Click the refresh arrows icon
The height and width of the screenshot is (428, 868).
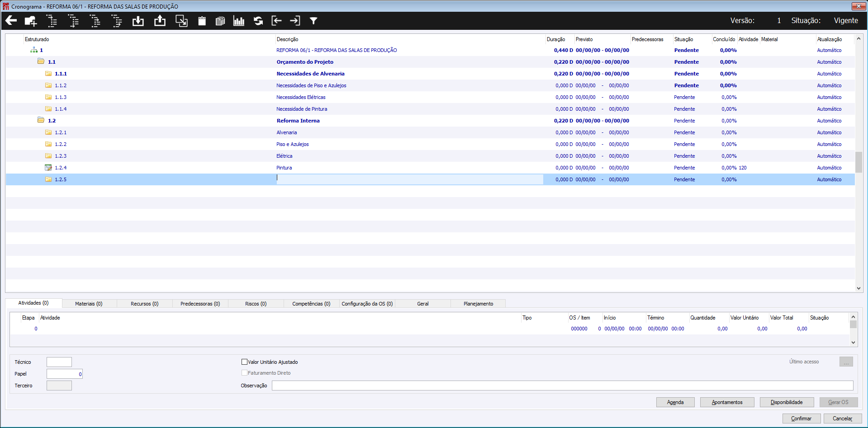click(x=258, y=21)
